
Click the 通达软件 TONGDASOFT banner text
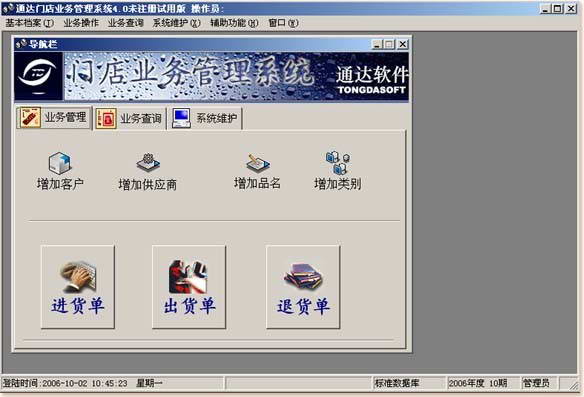372,80
